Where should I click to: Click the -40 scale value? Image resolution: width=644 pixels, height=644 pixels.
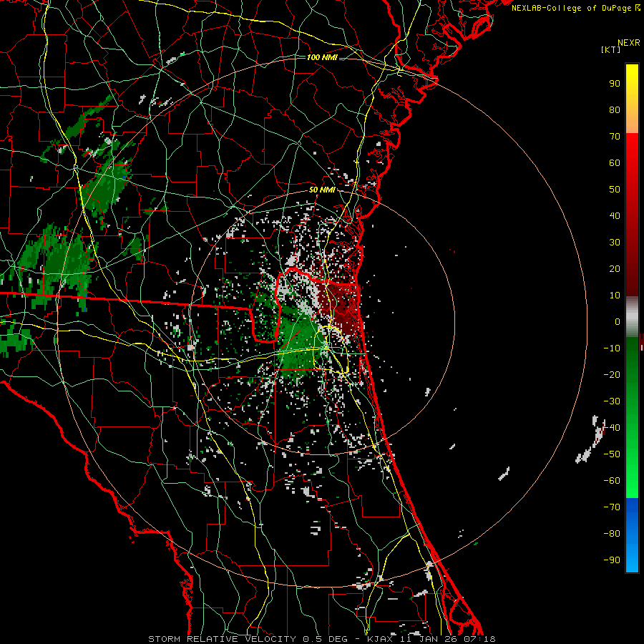612,428
